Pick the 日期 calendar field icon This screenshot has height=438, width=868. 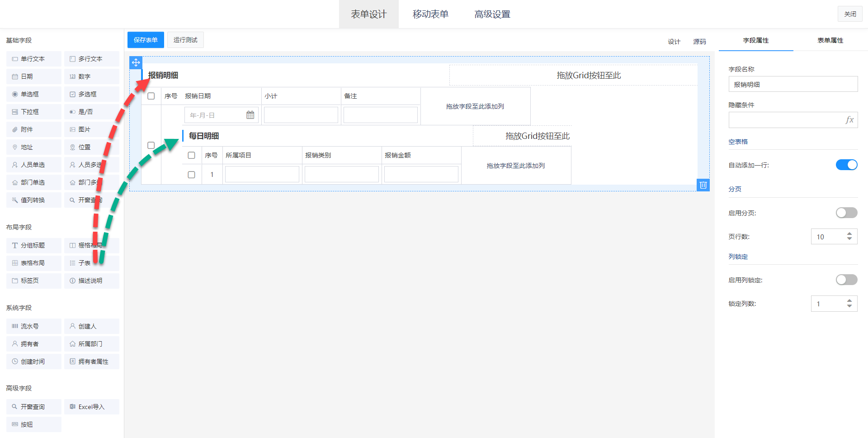15,76
